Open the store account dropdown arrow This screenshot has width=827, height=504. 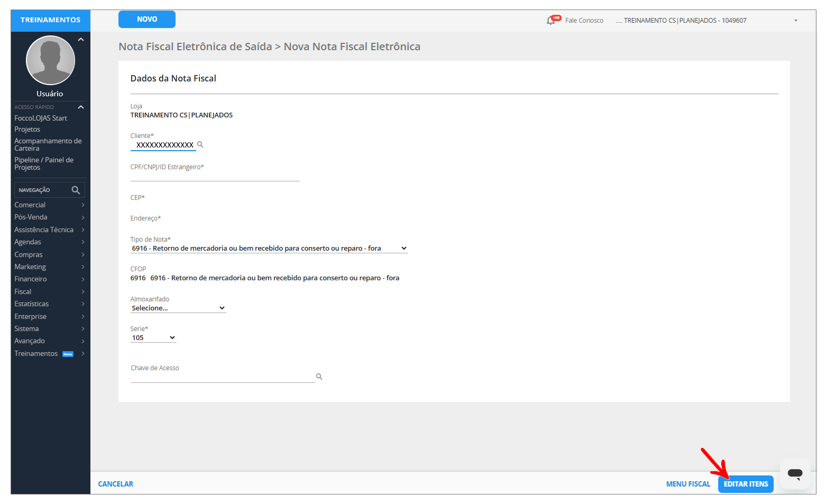[x=795, y=21]
